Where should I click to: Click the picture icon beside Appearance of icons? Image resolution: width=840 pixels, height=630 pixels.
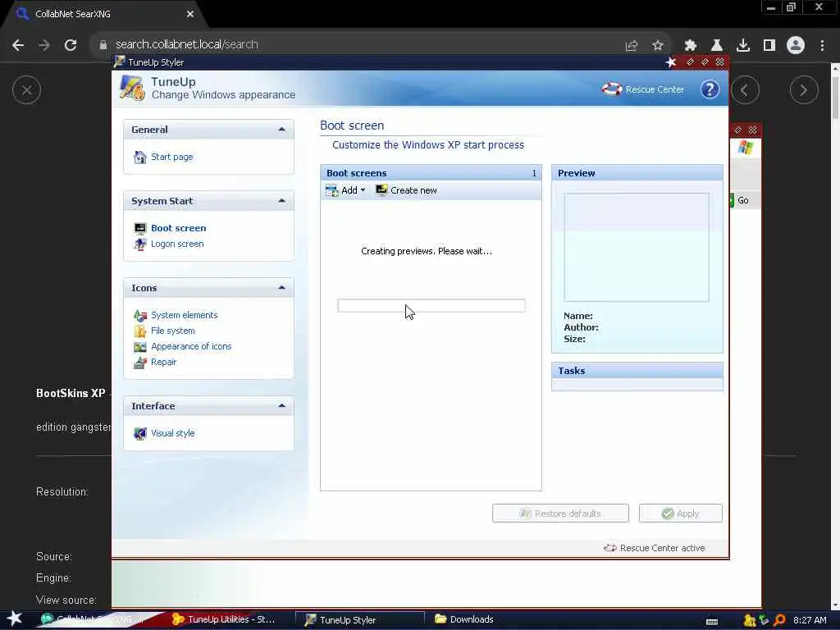[139, 347]
